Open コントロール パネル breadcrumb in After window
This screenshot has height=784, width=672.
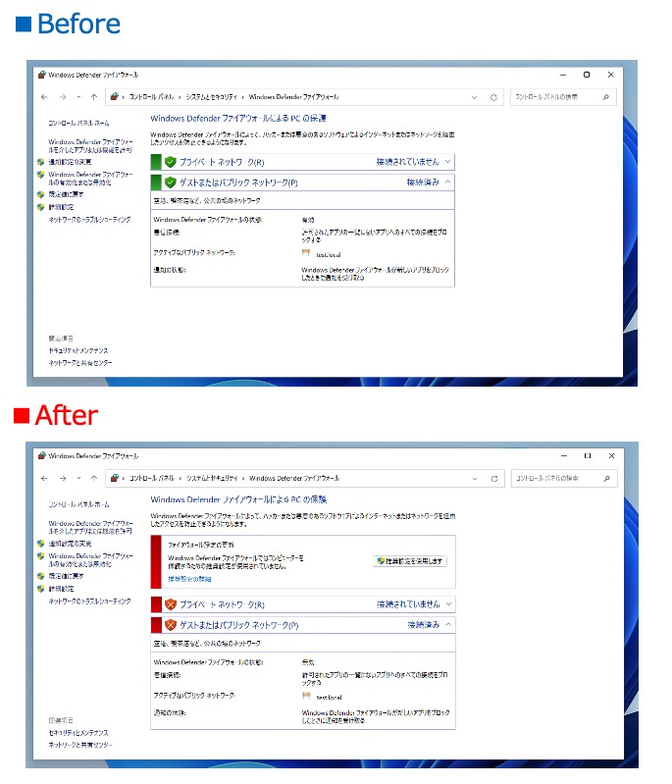(152, 479)
